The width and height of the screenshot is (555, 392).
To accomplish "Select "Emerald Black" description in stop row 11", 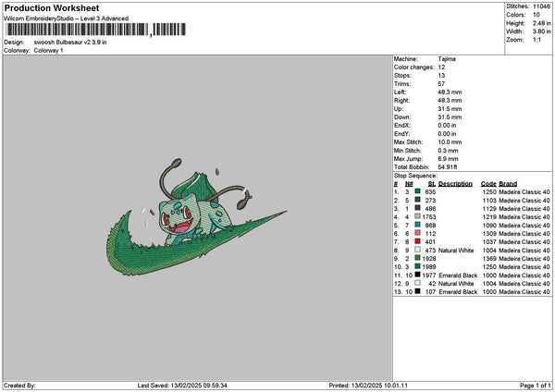I will [x=458, y=276].
